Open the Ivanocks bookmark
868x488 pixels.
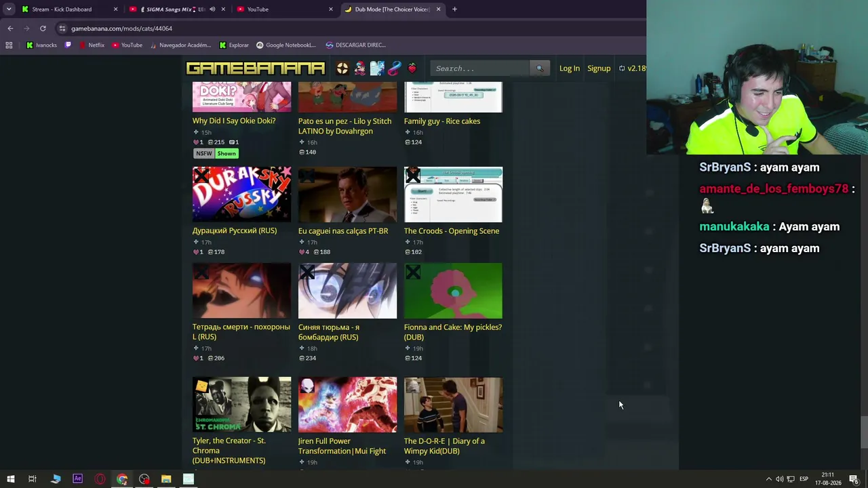[42, 45]
